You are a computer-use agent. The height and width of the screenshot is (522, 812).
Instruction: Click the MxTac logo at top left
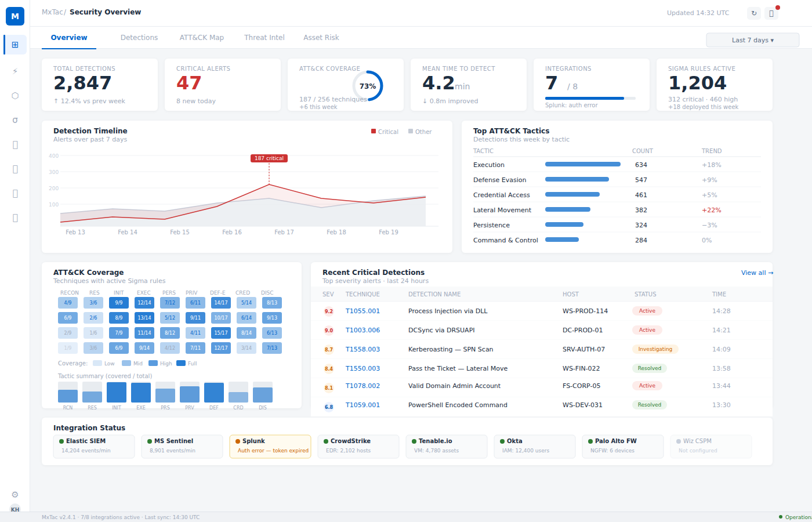[14, 16]
